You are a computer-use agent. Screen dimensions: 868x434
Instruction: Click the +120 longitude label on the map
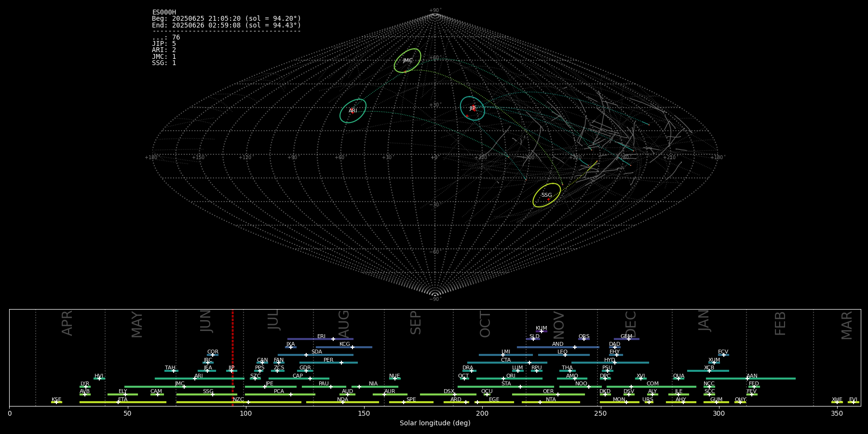[245, 157]
